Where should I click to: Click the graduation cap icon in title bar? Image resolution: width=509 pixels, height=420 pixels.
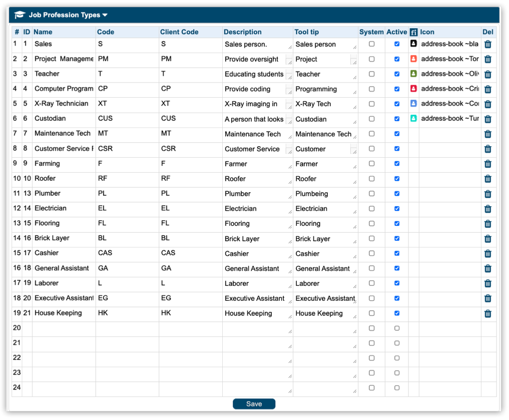20,15
